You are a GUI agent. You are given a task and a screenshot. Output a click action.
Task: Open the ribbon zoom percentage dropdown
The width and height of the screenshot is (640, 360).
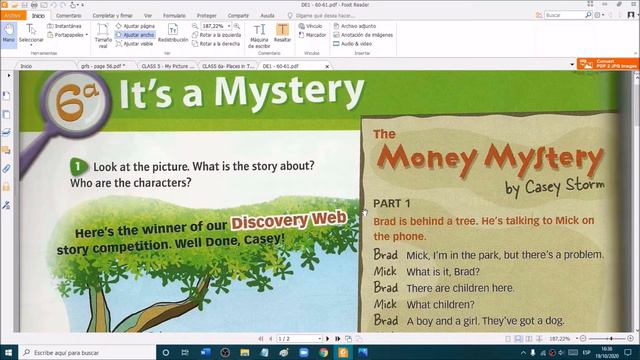click(229, 26)
